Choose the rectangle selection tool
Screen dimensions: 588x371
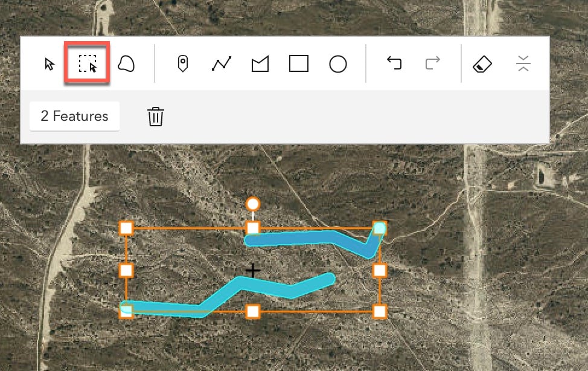[88, 63]
